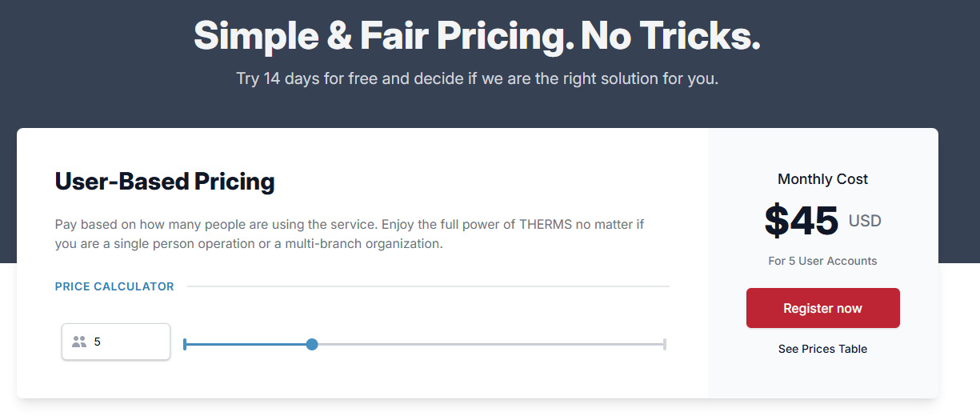Click the Monthly Cost label
This screenshot has width=980, height=416.
(822, 179)
